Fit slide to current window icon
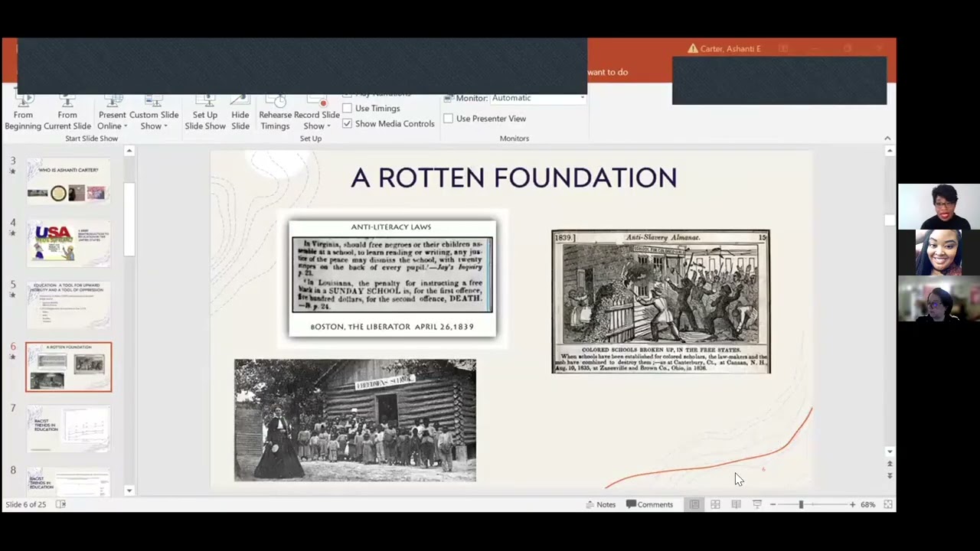 click(888, 504)
